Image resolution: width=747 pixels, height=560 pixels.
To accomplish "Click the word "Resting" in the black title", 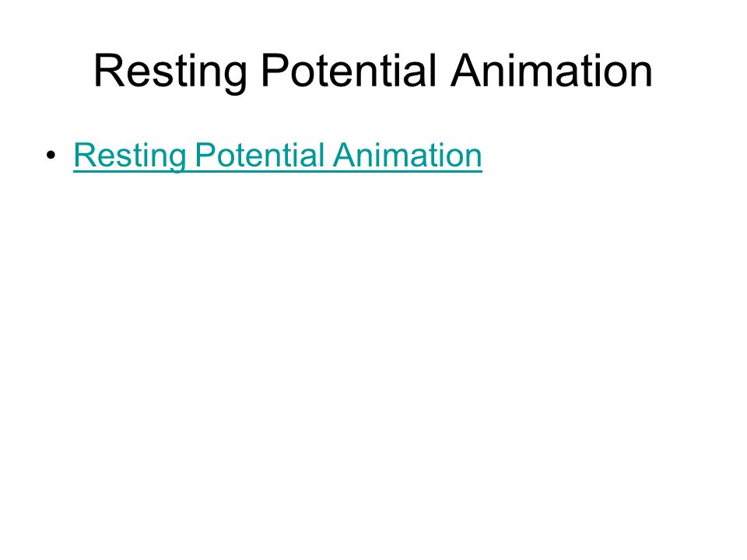I will (170, 72).
